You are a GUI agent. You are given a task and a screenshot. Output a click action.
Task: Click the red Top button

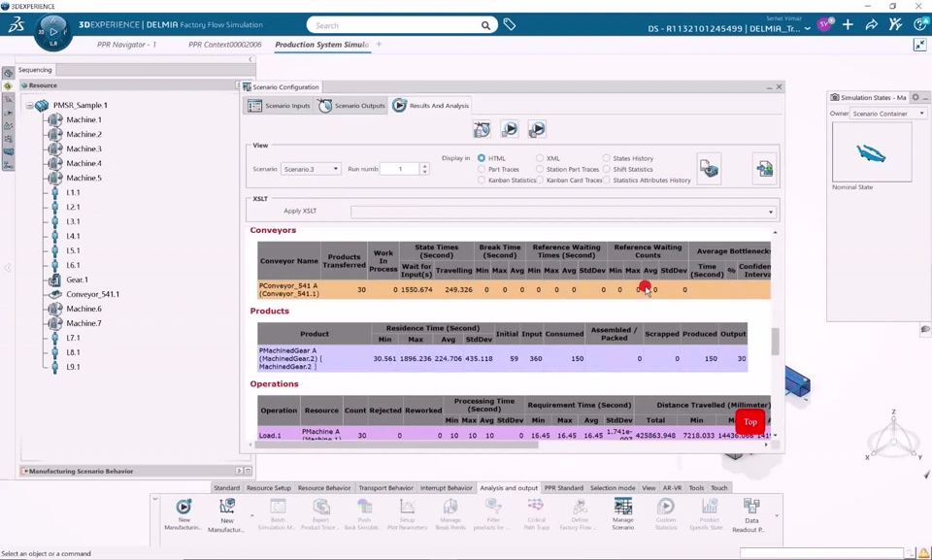pyautogui.click(x=750, y=421)
